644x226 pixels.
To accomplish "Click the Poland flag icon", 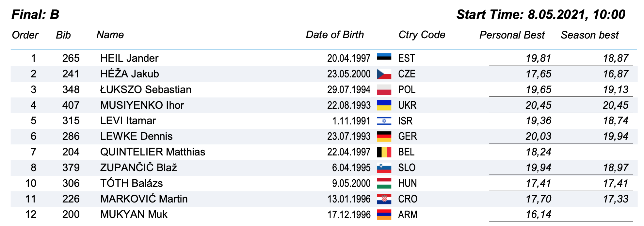I will (x=384, y=89).
